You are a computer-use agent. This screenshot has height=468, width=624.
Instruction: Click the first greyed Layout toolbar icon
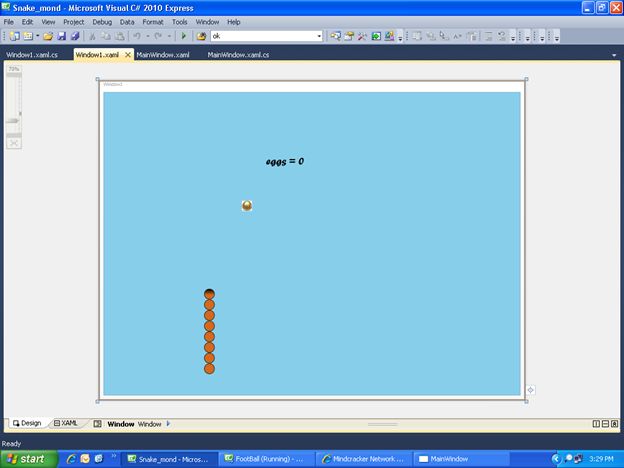tap(417, 36)
